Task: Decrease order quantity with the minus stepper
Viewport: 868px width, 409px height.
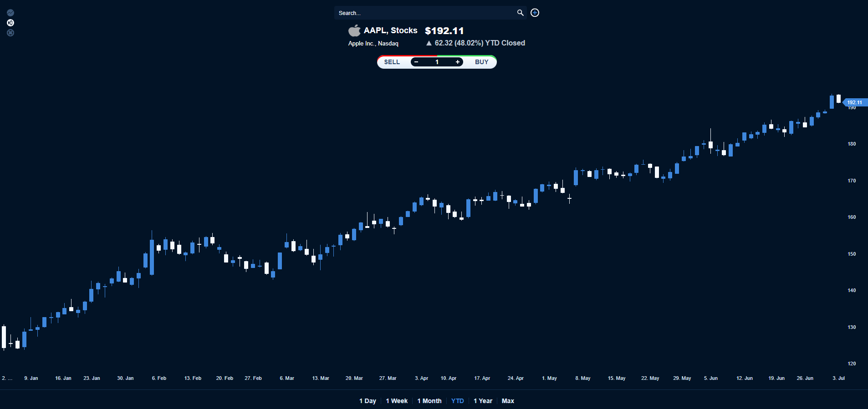Action: click(416, 62)
